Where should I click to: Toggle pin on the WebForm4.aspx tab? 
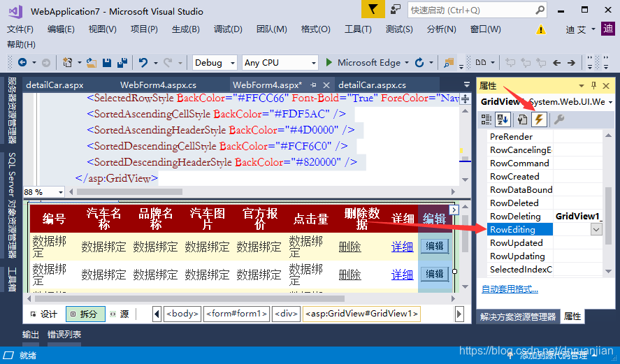pos(313,85)
